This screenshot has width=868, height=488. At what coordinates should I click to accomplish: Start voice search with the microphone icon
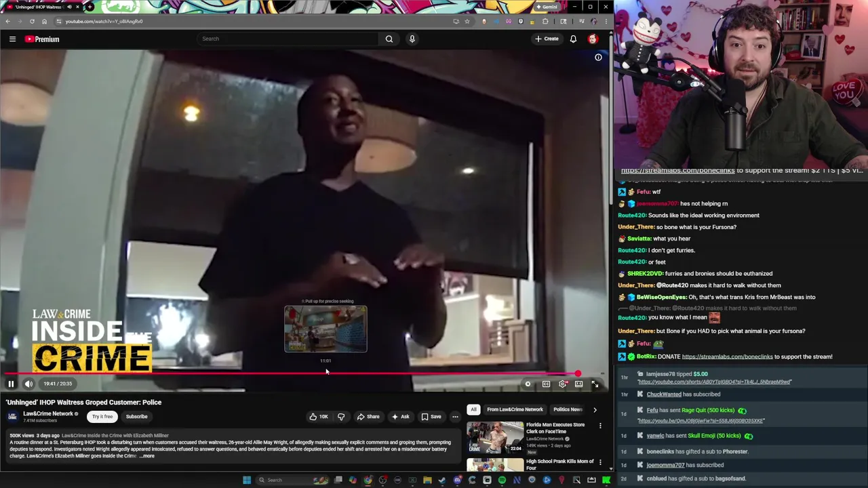pyautogui.click(x=412, y=39)
